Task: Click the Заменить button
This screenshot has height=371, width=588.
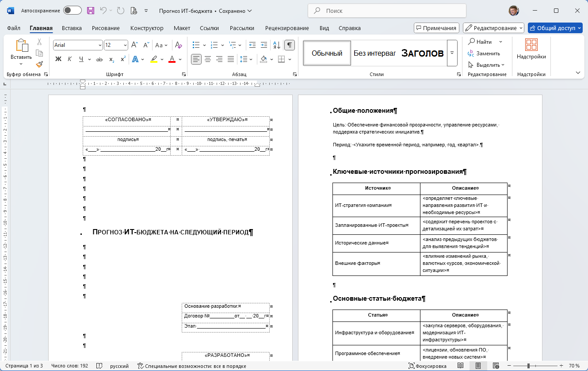Action: point(484,53)
